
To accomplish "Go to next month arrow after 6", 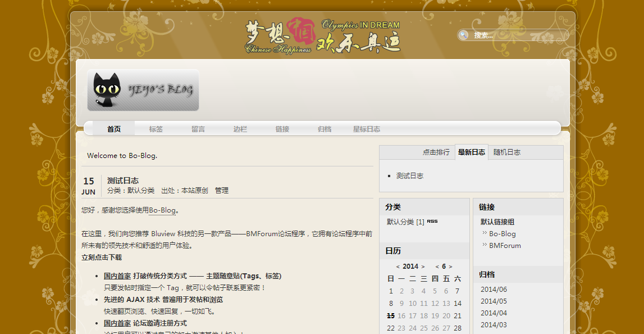I will coord(450,267).
